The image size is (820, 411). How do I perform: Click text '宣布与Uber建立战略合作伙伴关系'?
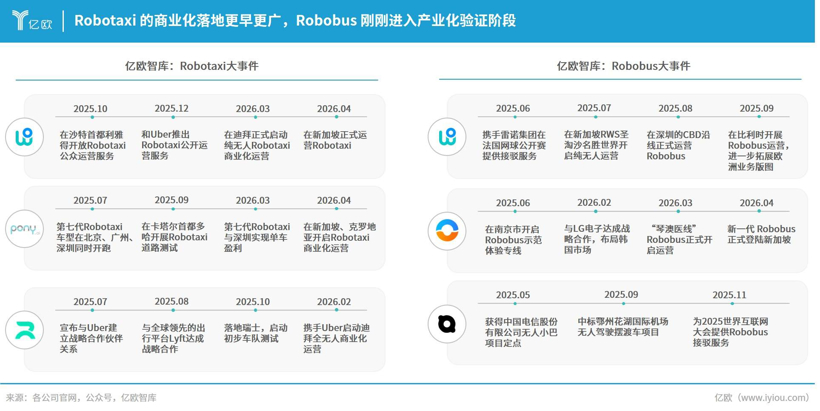click(x=91, y=338)
